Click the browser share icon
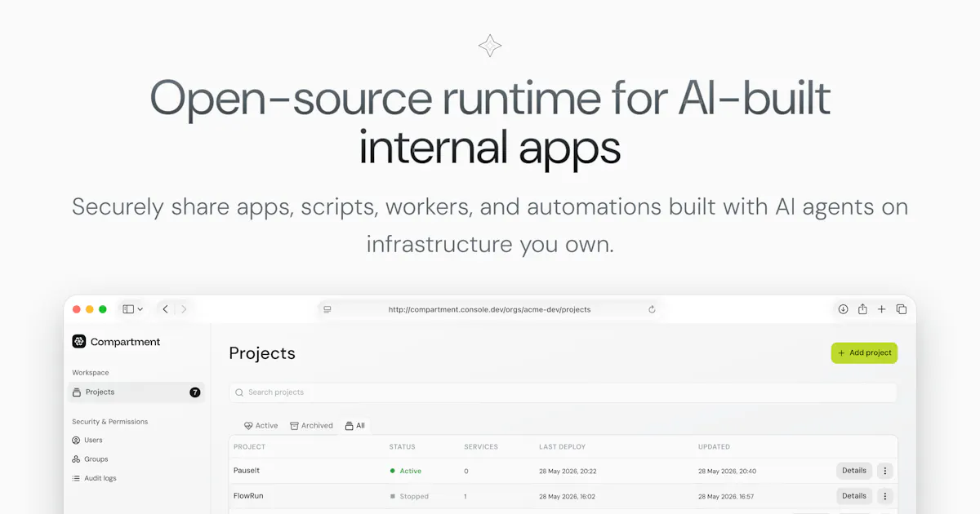 coord(862,309)
